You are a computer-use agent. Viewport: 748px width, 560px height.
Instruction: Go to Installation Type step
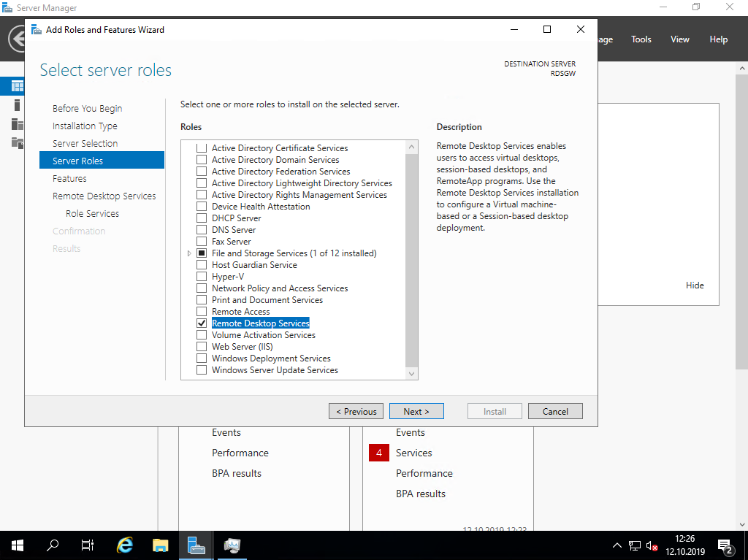coord(85,126)
